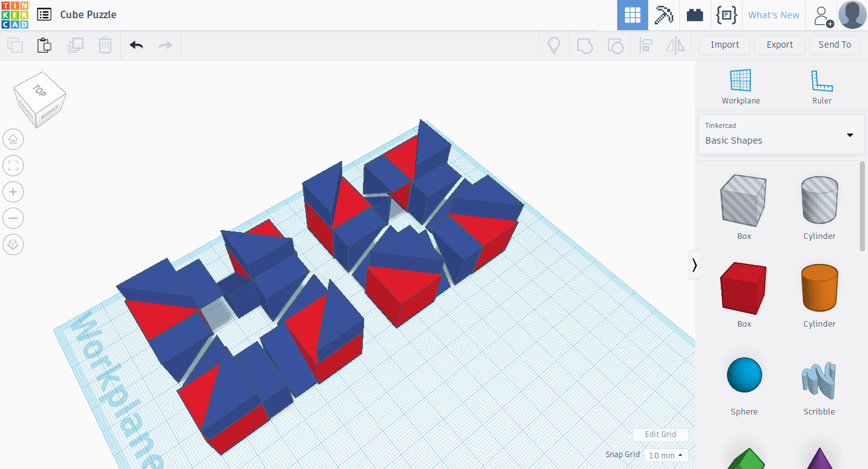Click the Import button
Image resolution: width=868 pixels, height=469 pixels.
pos(724,45)
